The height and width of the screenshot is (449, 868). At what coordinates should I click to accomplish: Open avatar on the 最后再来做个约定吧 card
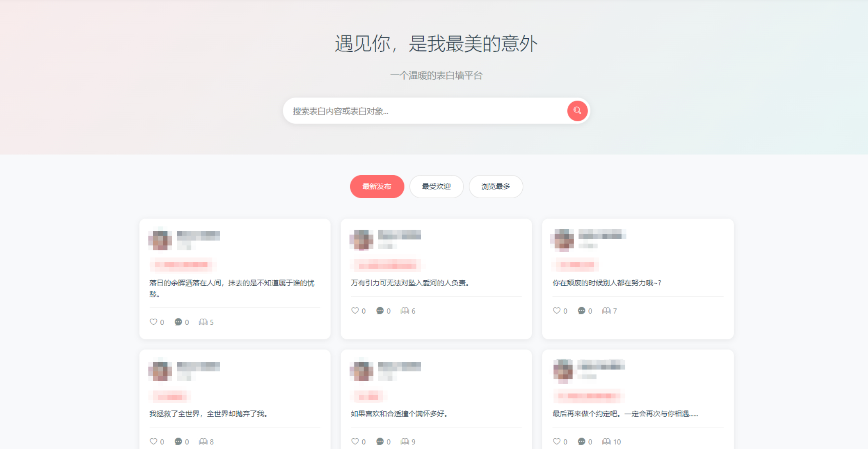[563, 371]
